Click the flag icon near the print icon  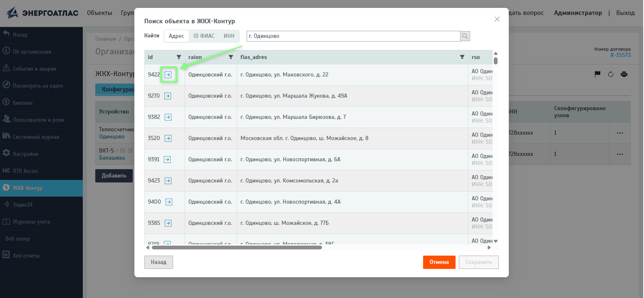click(x=597, y=74)
